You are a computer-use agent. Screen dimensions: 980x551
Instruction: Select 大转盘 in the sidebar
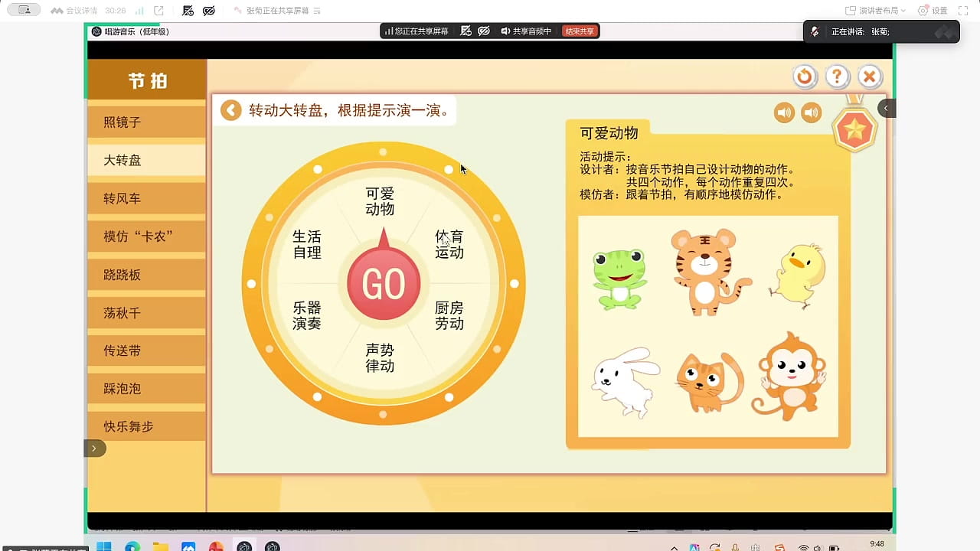[146, 161]
